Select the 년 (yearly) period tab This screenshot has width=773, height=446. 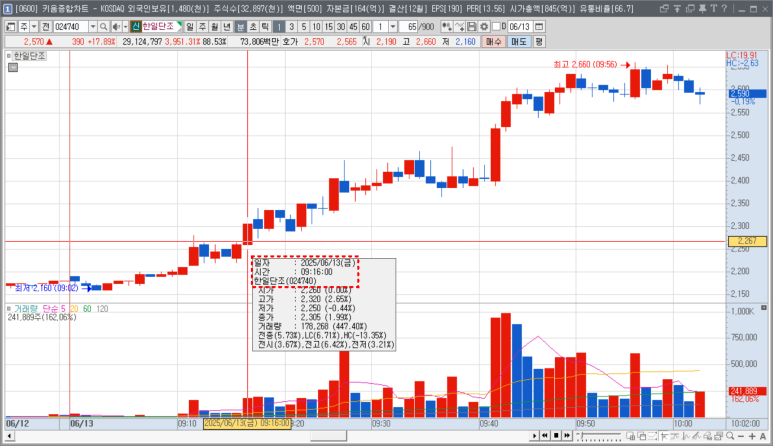pos(227,27)
